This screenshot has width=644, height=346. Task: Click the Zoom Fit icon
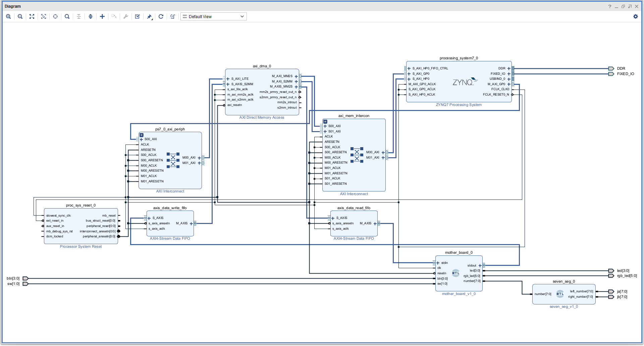32,16
